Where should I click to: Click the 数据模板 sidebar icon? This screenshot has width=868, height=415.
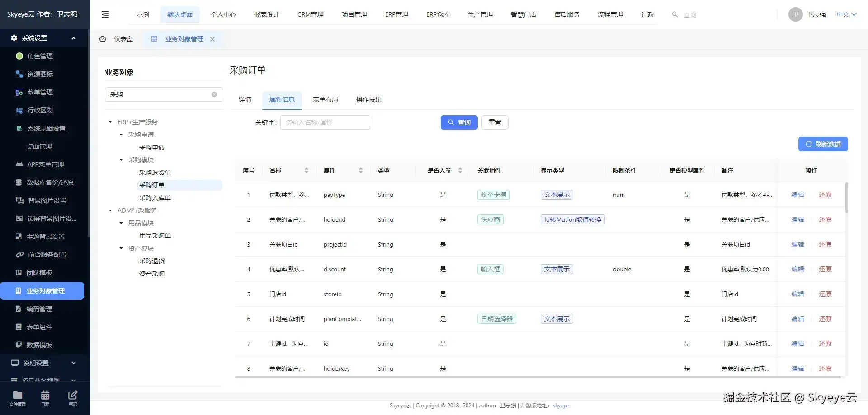[19, 345]
